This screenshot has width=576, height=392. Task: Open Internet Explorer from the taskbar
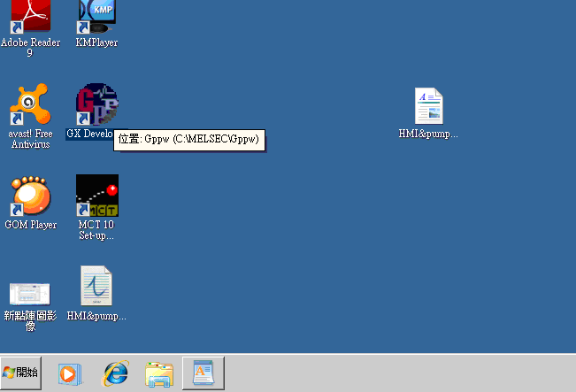pos(115,373)
